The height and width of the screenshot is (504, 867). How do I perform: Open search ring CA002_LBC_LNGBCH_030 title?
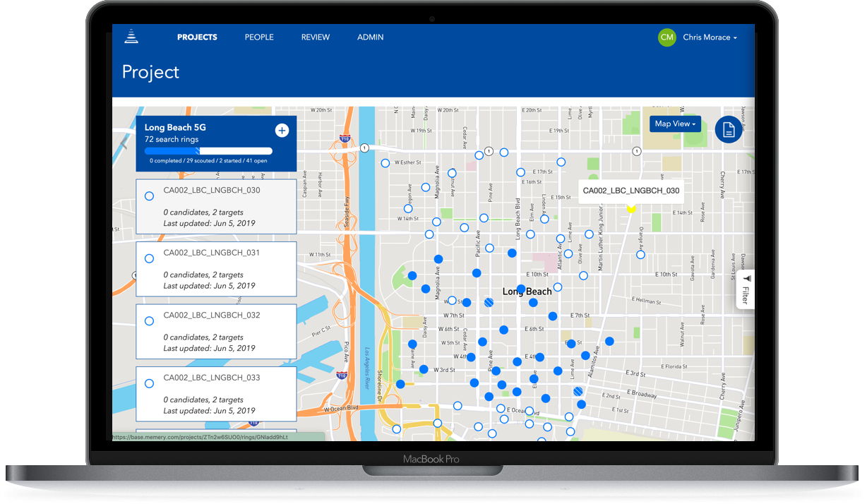[x=212, y=191]
